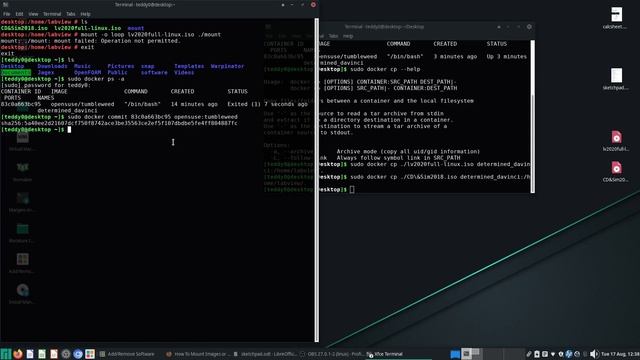This screenshot has height=360, width=640.
Task: Click the highlighted Documents folder in ls output
Action: tap(16, 72)
